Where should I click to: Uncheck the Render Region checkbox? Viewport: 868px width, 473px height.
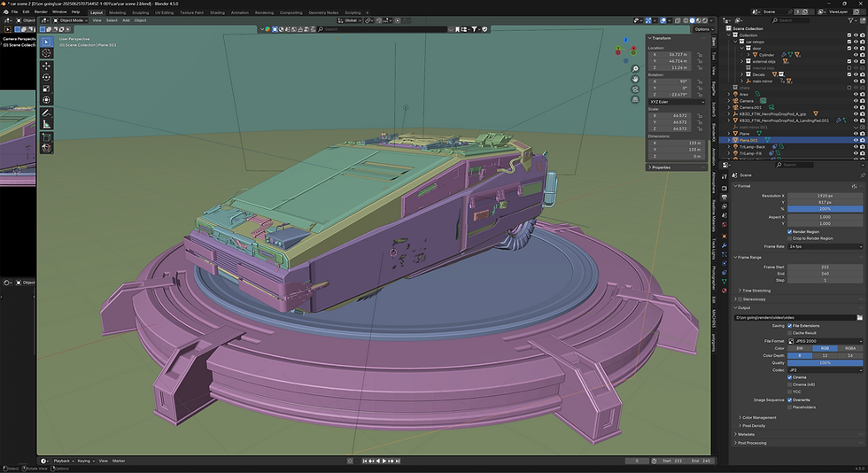coord(790,231)
